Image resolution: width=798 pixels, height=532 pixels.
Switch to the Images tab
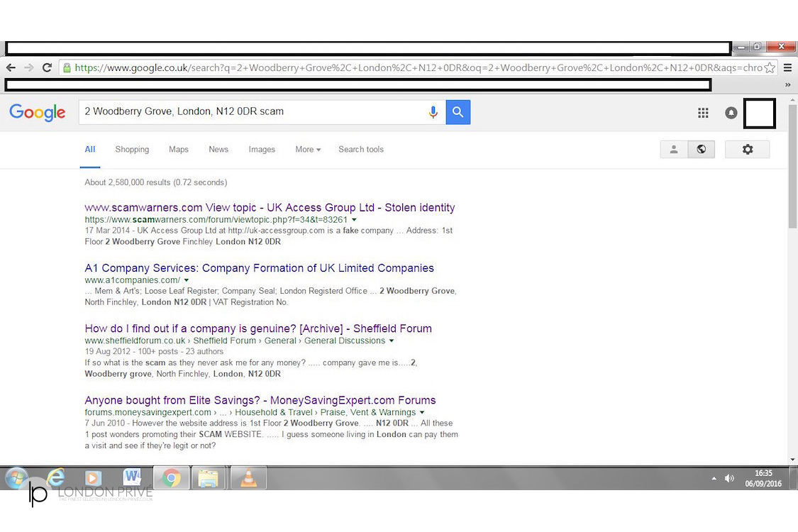pos(262,149)
